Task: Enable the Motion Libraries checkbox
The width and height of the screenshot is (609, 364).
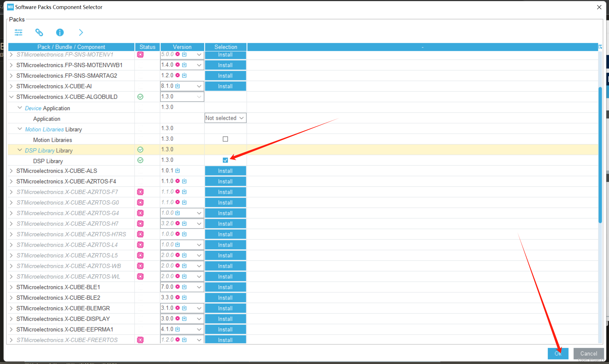Action: point(225,139)
